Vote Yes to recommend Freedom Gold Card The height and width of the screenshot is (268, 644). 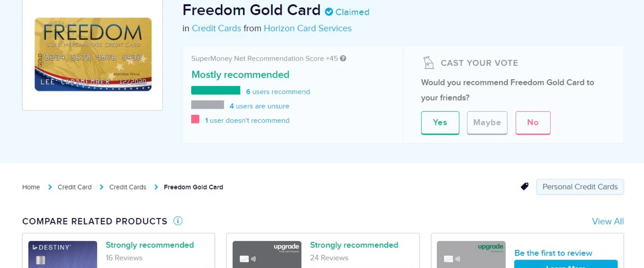coord(440,123)
